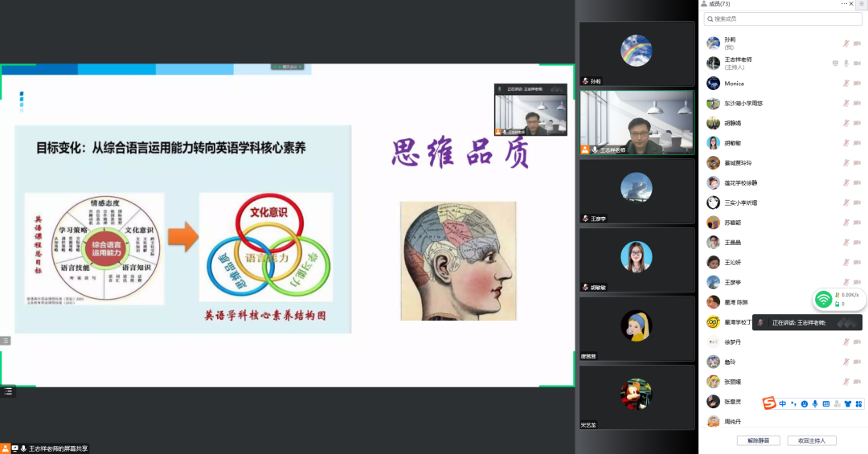
Task: Click speaking indicator bar 正在讲话: 王志祥老师
Action: pyautogui.click(x=807, y=322)
